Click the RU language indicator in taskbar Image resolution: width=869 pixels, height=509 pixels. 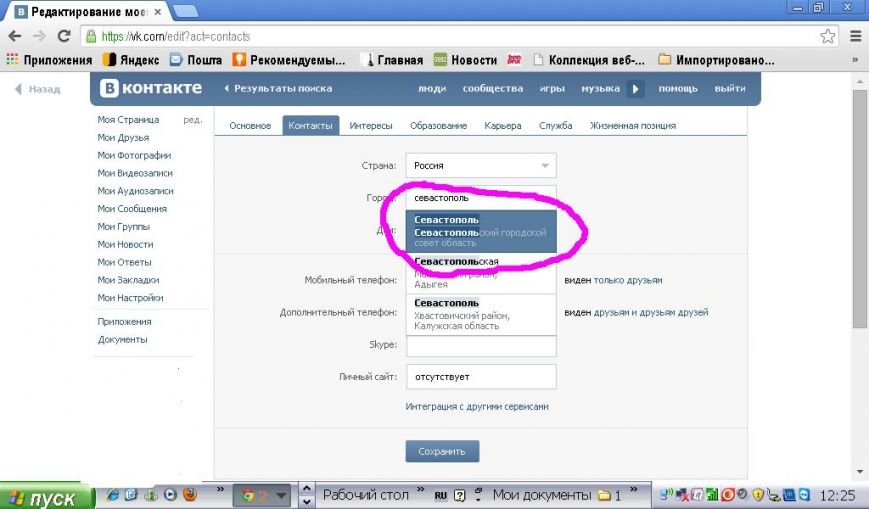point(441,495)
